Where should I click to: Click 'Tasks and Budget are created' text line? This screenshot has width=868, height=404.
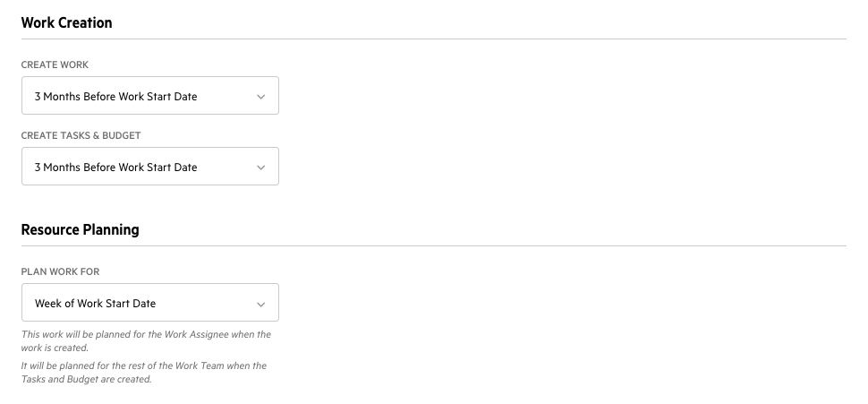click(86, 379)
